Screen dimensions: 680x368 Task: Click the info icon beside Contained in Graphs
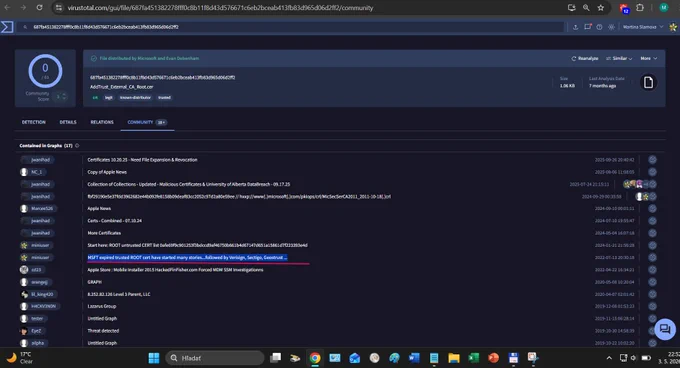77,146
